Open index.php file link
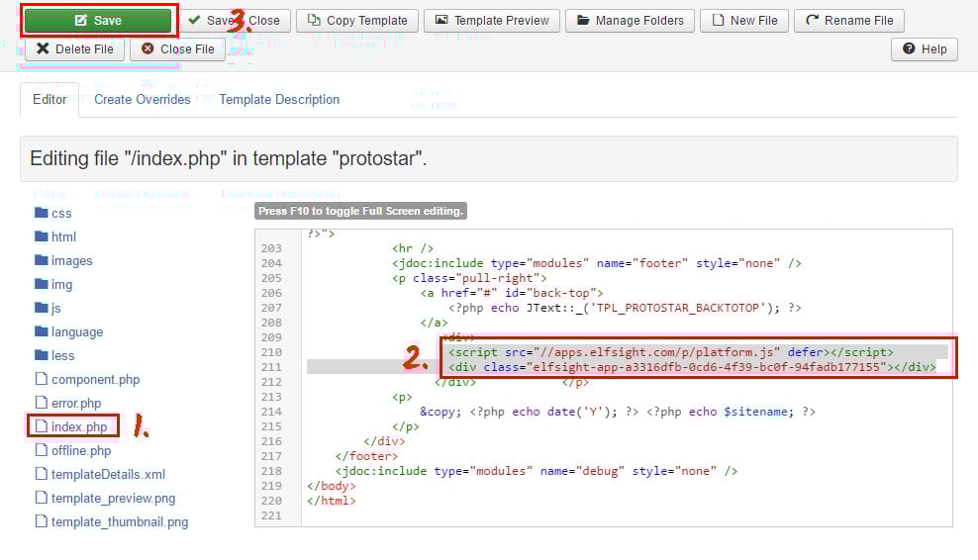This screenshot has width=978, height=560. [x=79, y=426]
